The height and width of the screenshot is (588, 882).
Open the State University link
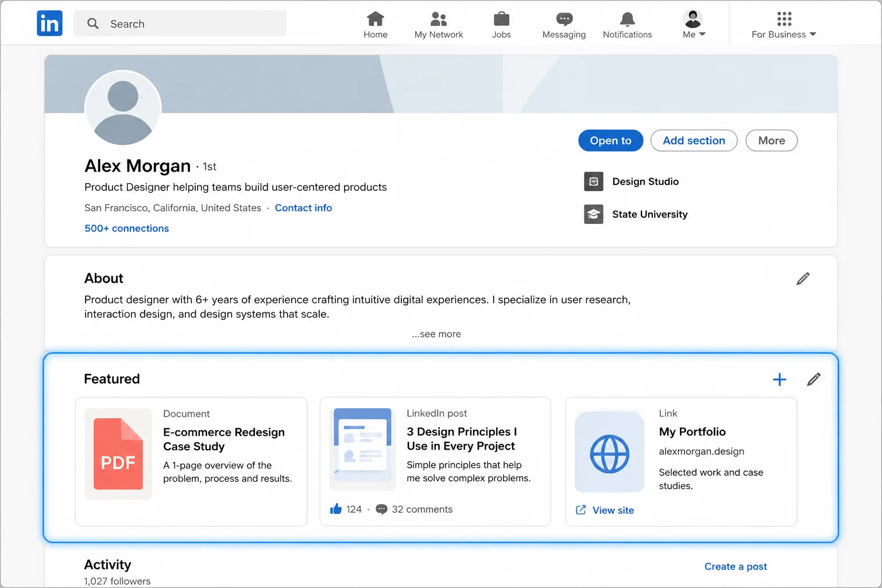(649, 214)
